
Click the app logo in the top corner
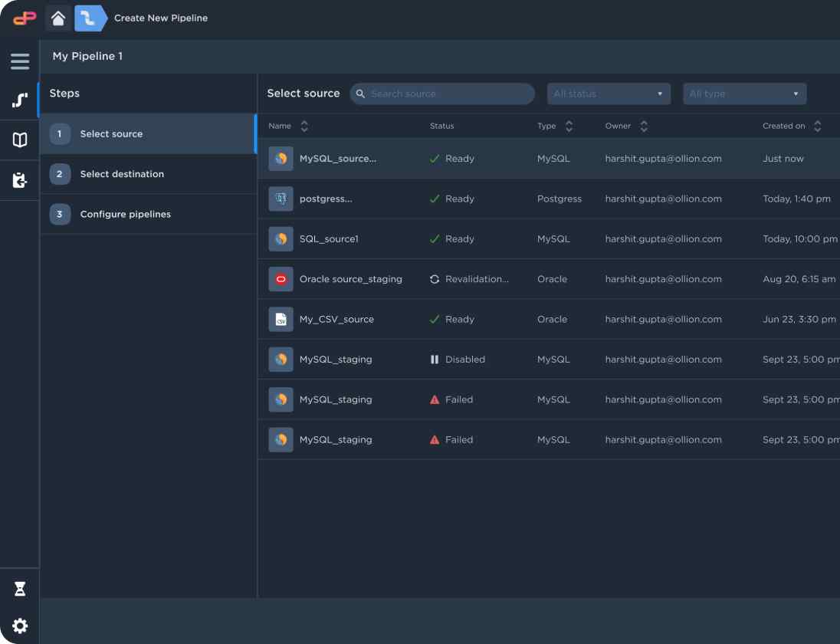(x=25, y=18)
